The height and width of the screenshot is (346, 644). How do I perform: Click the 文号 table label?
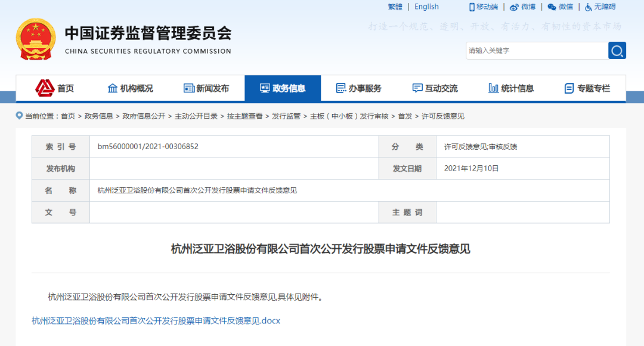[x=61, y=212]
